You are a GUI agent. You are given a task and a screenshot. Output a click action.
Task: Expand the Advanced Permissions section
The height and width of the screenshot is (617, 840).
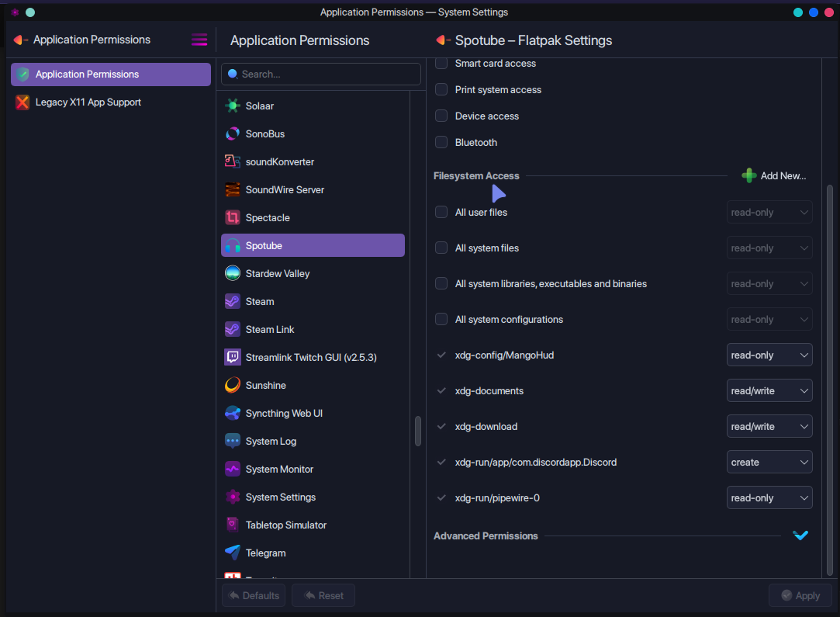coord(800,536)
